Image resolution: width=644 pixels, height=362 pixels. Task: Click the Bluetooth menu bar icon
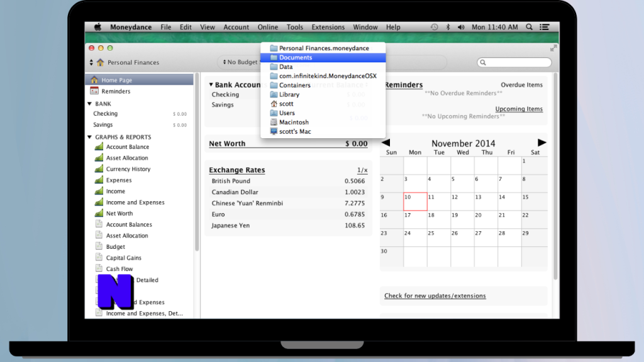(448, 27)
